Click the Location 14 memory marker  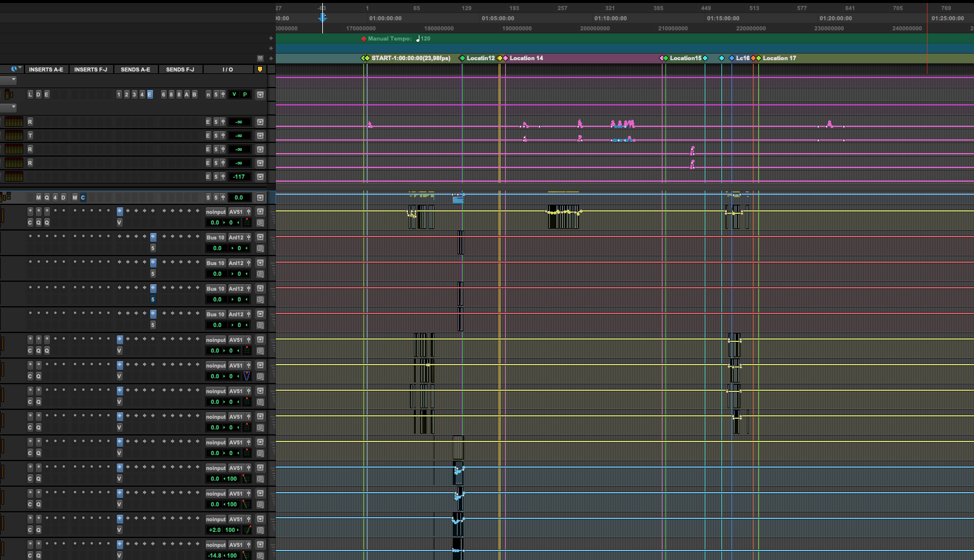[526, 58]
